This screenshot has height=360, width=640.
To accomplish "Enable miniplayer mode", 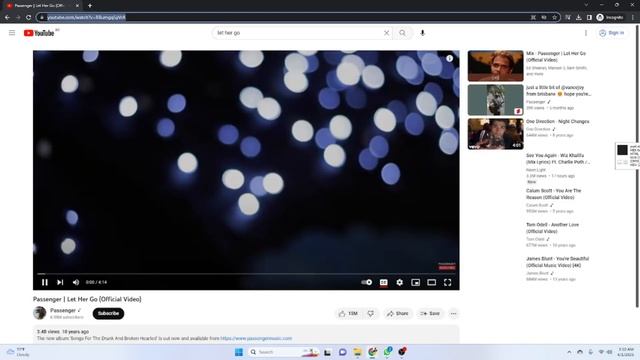I will coord(416,282).
